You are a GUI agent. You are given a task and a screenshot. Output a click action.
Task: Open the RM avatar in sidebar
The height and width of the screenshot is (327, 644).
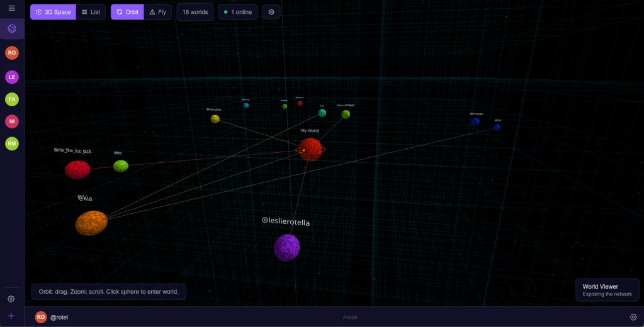12,144
